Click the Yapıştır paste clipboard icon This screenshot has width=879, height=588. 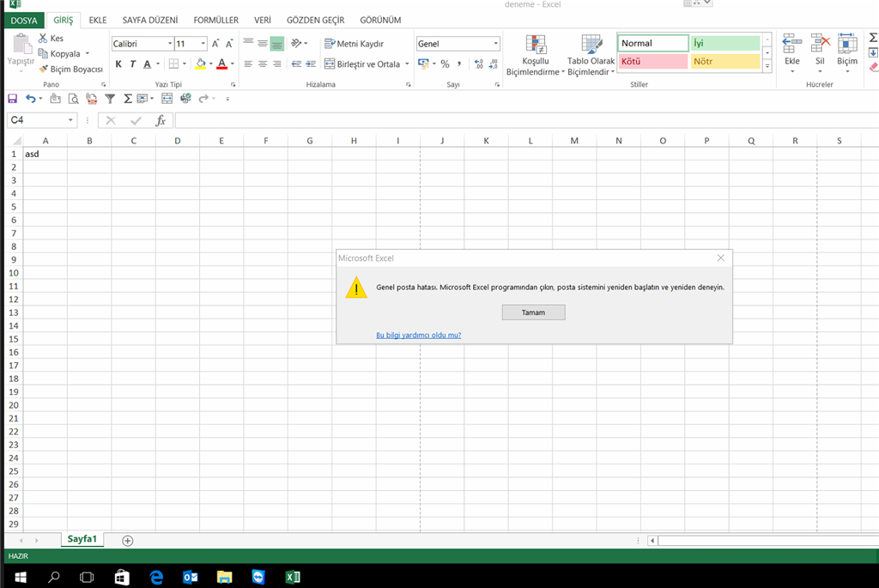21,44
